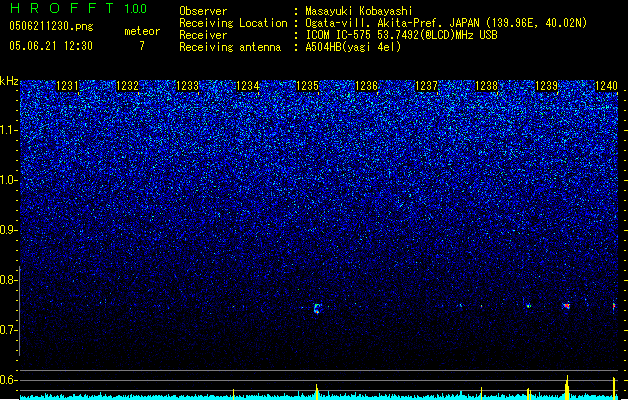Click the 1231 time marker
629x400 pixels.
67,86
